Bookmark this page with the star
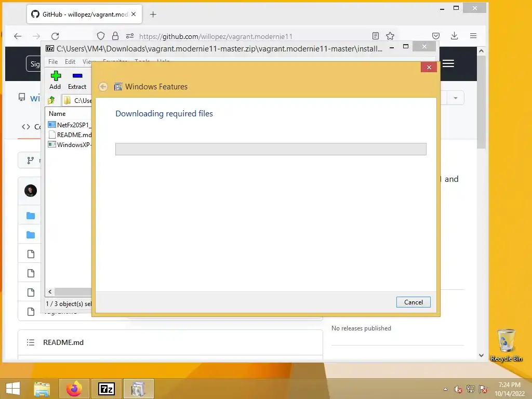Image resolution: width=532 pixels, height=399 pixels. pyautogui.click(x=390, y=36)
